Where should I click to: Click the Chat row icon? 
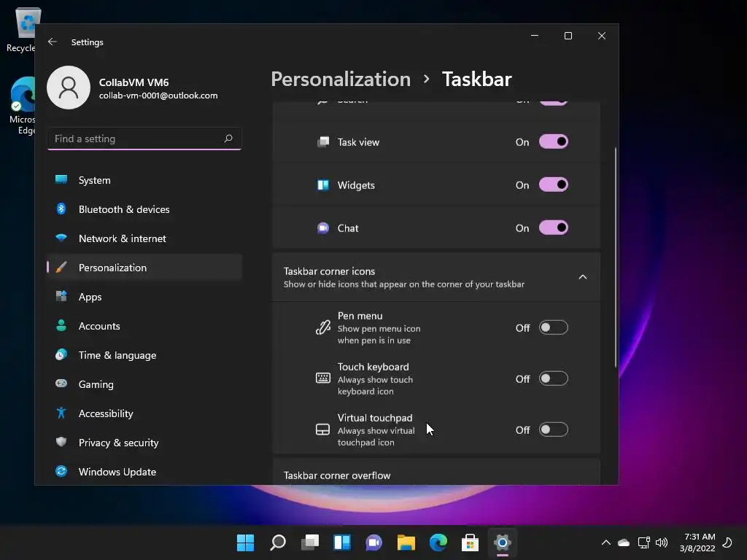(x=323, y=228)
